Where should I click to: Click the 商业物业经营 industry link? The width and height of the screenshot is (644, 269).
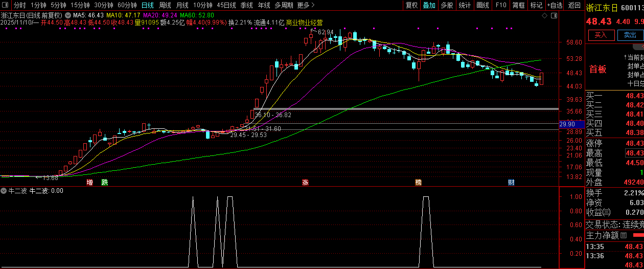coord(304,23)
